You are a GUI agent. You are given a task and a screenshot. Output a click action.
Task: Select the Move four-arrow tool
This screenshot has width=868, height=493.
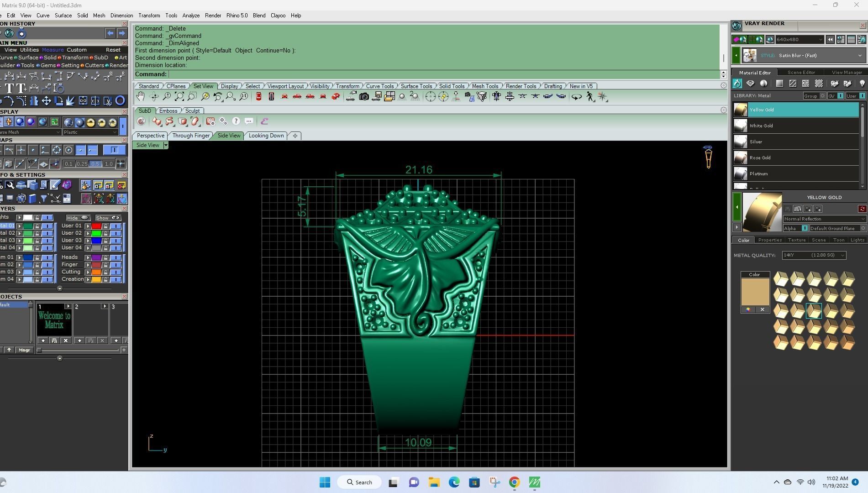pyautogui.click(x=46, y=101)
